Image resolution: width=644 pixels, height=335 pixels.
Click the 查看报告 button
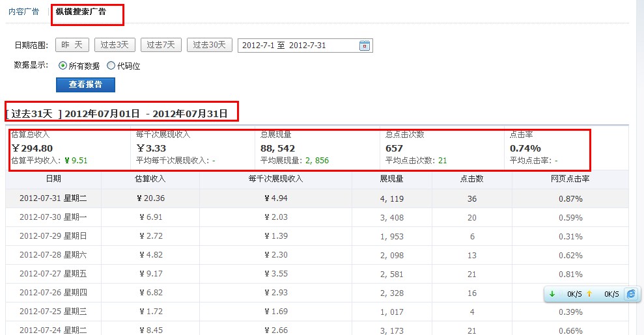point(85,85)
